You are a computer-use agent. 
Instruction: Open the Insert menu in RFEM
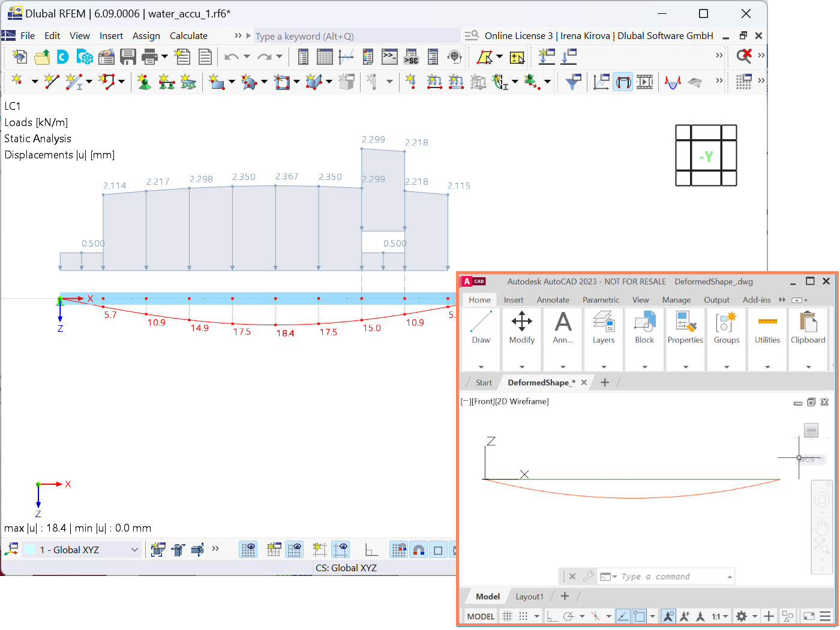click(x=111, y=35)
